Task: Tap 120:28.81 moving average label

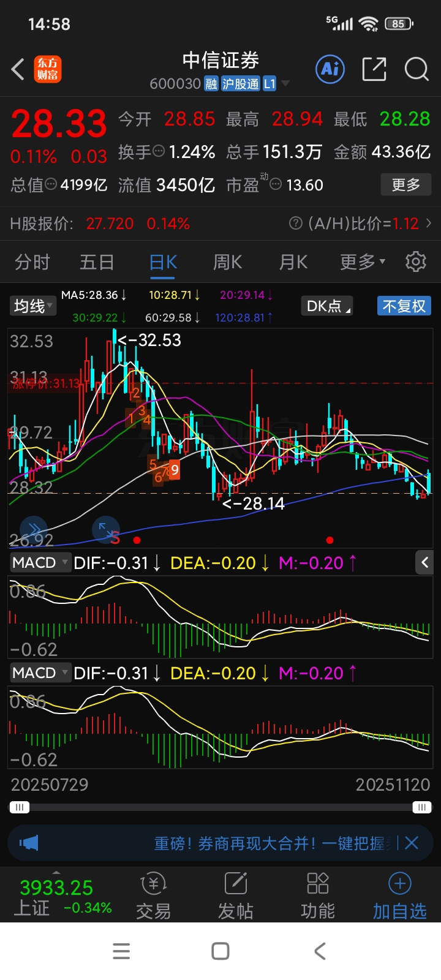Action: tap(244, 317)
